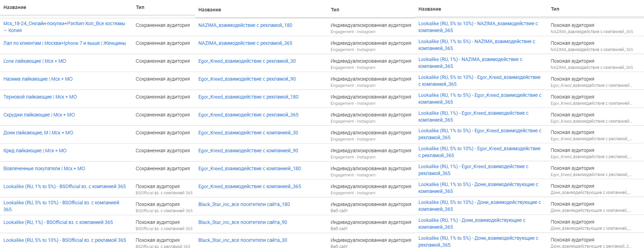Select Lookalike (RU, 1%) - Egor_Kreed_взаимодействие с компанией_365
Screen dimensions: 644x248
[x=474, y=116]
